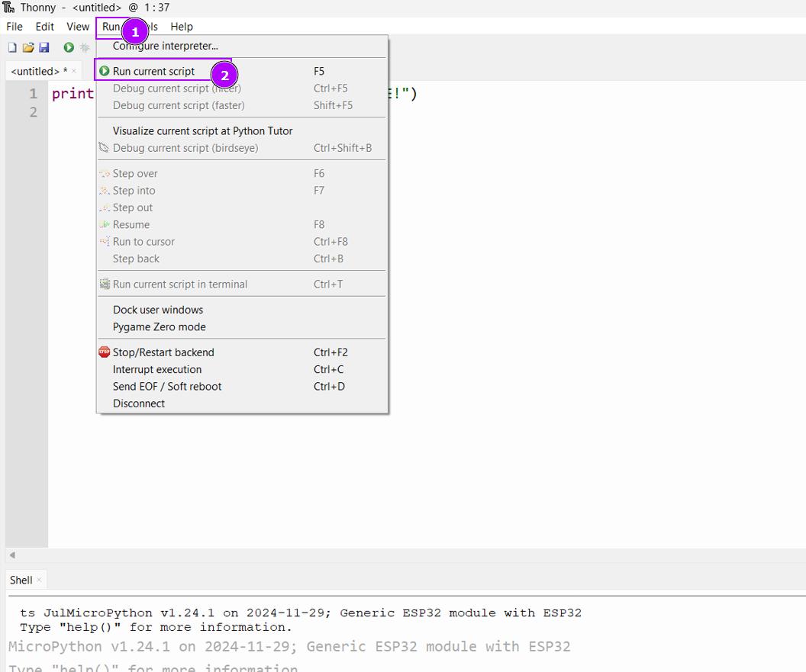Viewport: 806px width, 672px height.
Task: Close the Shell panel tab
Action: [39, 580]
